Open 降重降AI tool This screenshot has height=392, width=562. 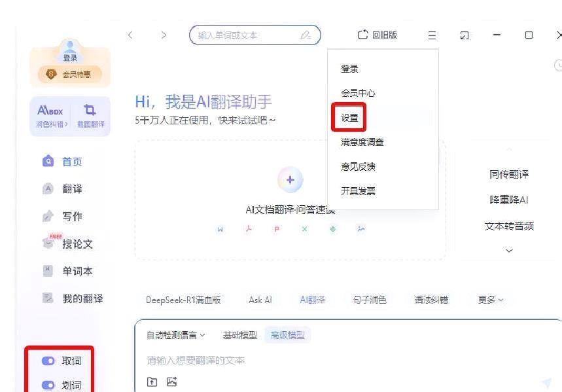tap(509, 200)
